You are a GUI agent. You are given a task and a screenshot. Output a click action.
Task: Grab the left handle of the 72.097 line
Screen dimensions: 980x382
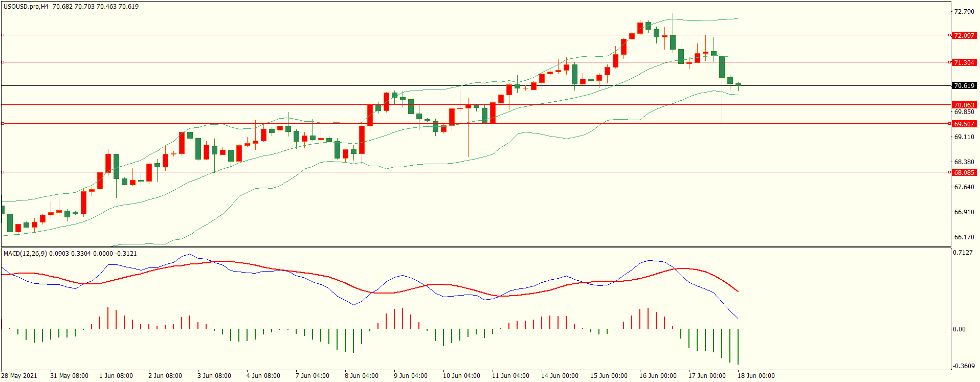coord(3,35)
